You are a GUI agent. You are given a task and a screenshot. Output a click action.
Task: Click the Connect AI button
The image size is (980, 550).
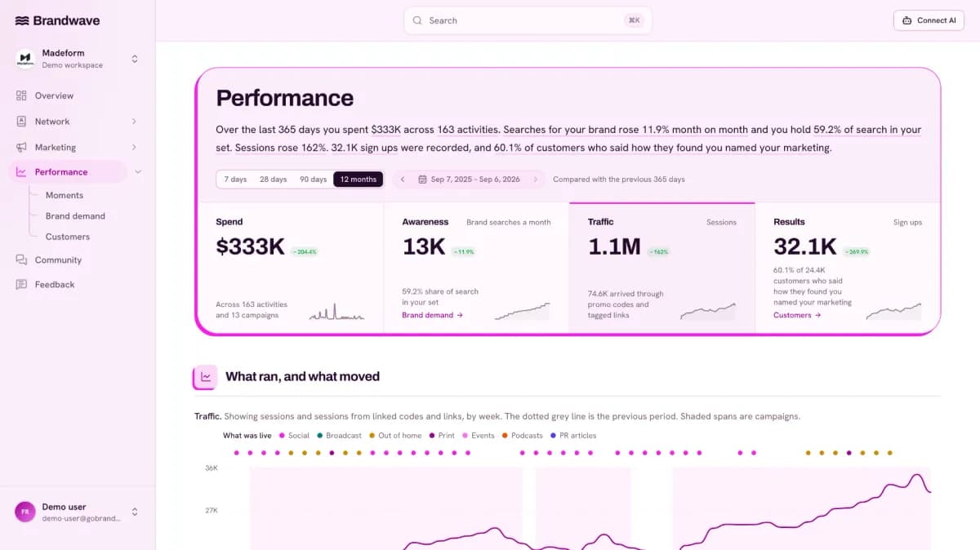click(x=929, y=20)
